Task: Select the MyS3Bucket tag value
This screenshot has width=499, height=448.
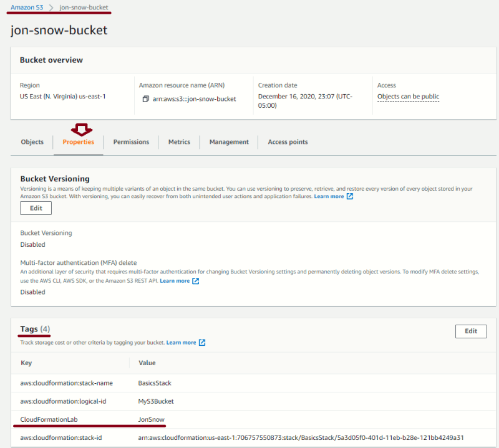Action: (156, 401)
